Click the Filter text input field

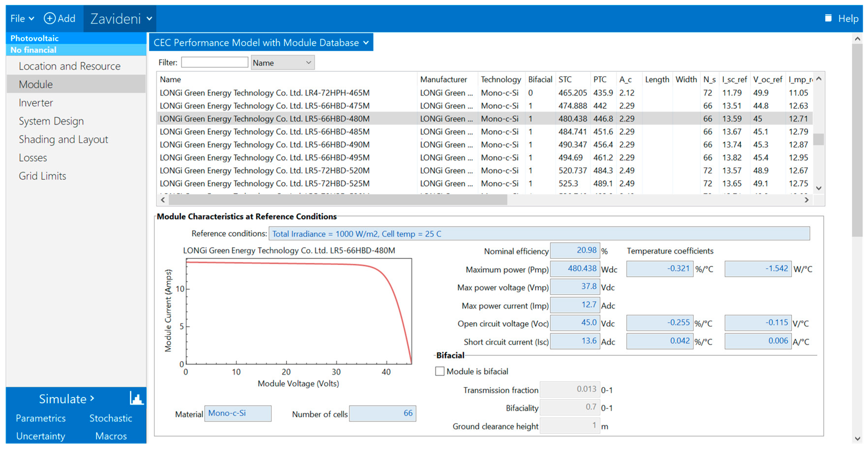click(x=214, y=62)
